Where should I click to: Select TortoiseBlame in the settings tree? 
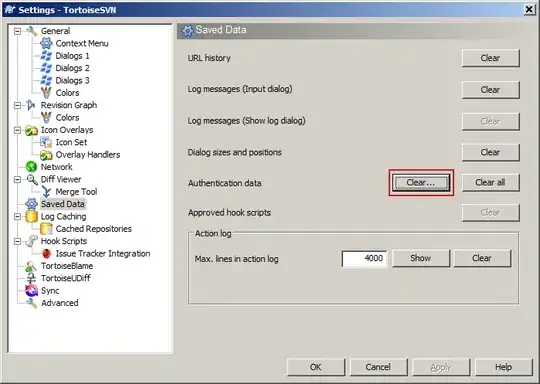coord(67,266)
